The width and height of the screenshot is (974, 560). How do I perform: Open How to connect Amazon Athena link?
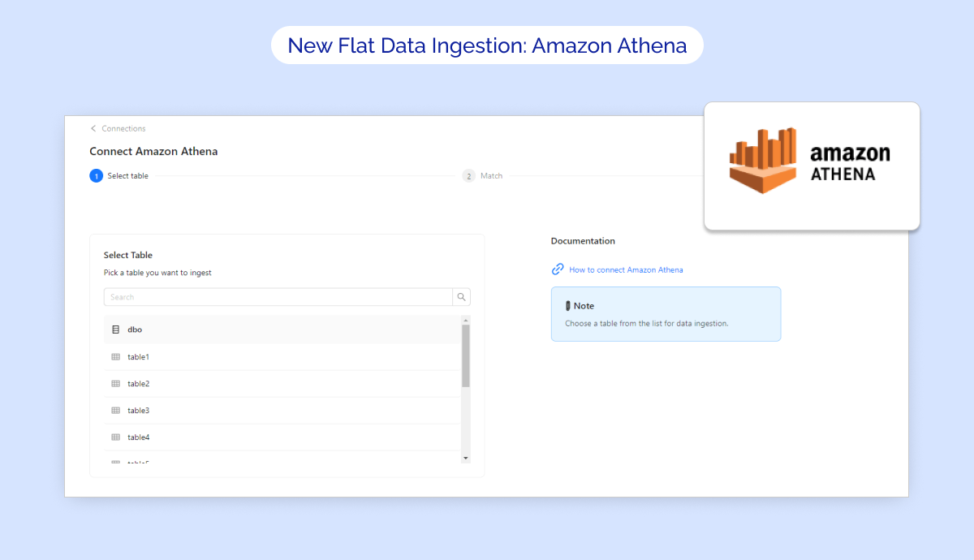[626, 269]
